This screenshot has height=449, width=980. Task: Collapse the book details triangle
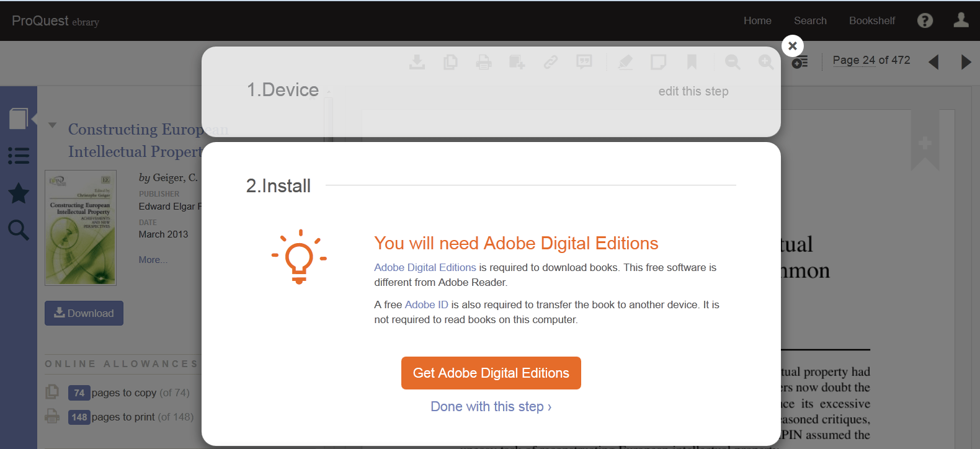(53, 125)
